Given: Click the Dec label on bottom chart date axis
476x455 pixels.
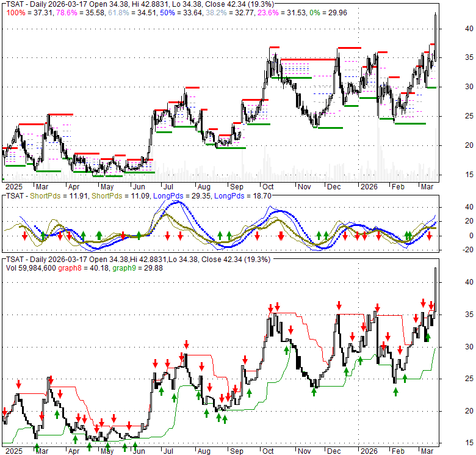Looking at the screenshot, I should pyautogui.click(x=334, y=451).
